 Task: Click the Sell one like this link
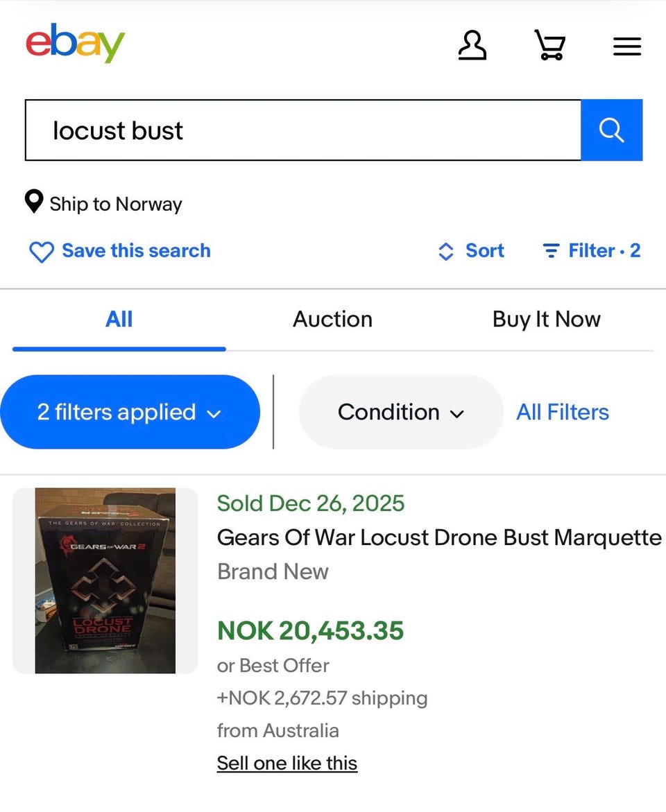(287, 763)
